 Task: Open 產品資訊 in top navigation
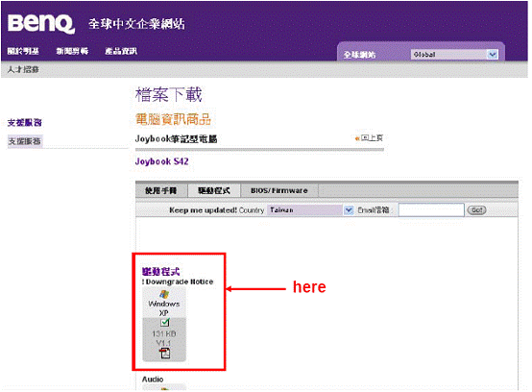[x=121, y=51]
